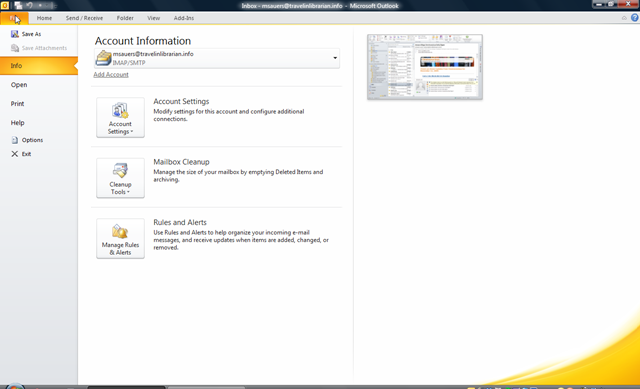Viewport: 640px width, 389px height.
Task: Open the View ribbon tab
Action: (x=153, y=18)
